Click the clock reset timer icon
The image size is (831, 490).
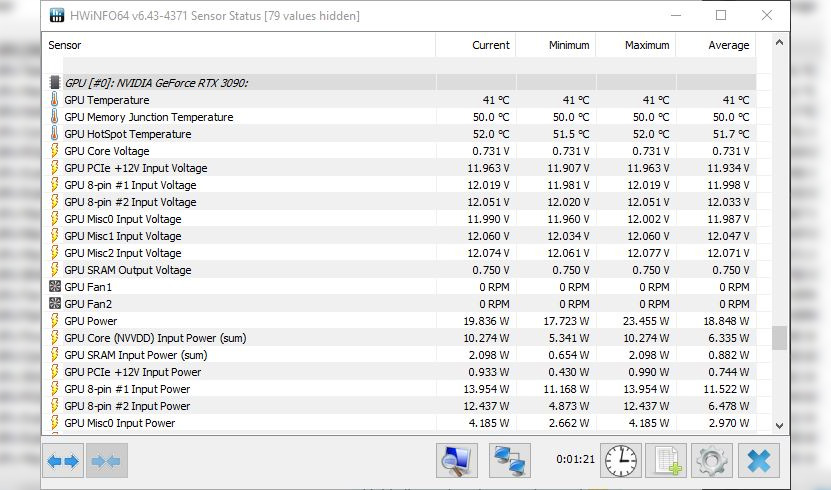point(621,460)
